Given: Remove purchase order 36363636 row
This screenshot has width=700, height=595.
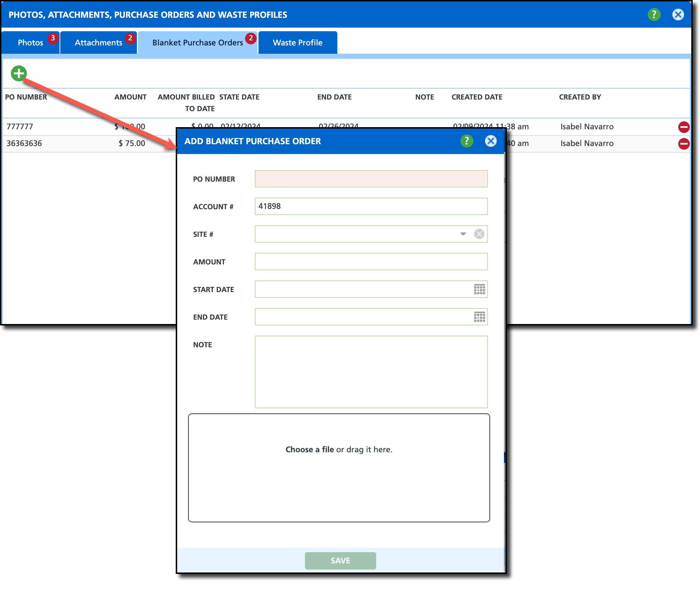Looking at the screenshot, I should point(684,143).
